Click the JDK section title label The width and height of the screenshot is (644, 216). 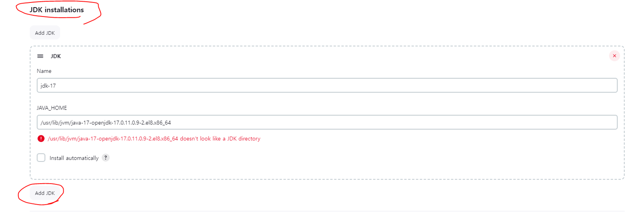56,56
